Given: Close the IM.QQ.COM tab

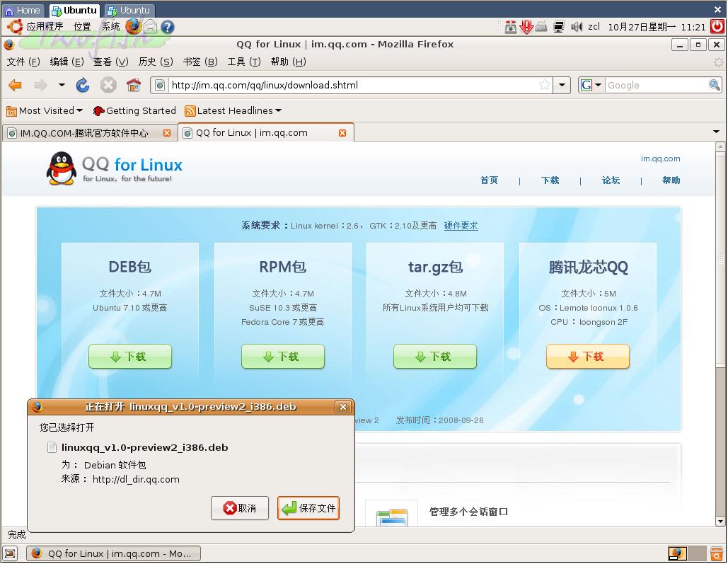Looking at the screenshot, I should 167,133.
